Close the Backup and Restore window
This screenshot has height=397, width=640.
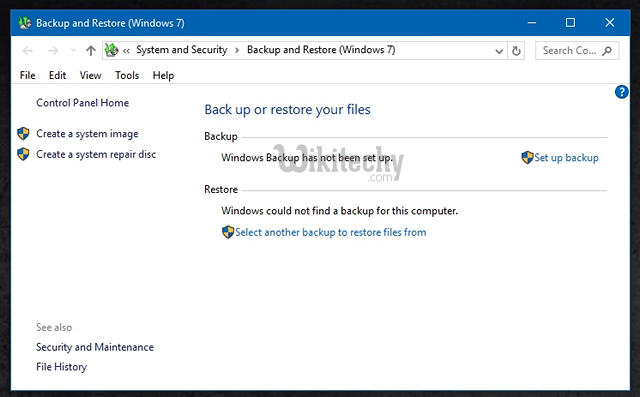point(609,23)
